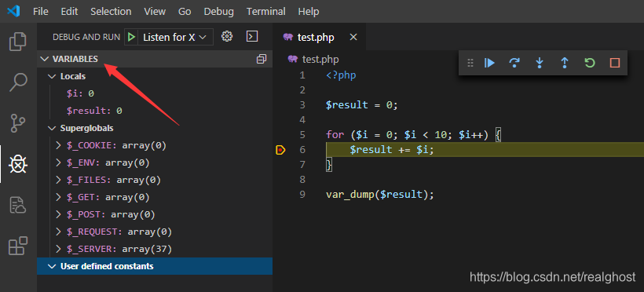The height and width of the screenshot is (292, 644).
Task: Click the for loop on line 5
Action: (414, 134)
